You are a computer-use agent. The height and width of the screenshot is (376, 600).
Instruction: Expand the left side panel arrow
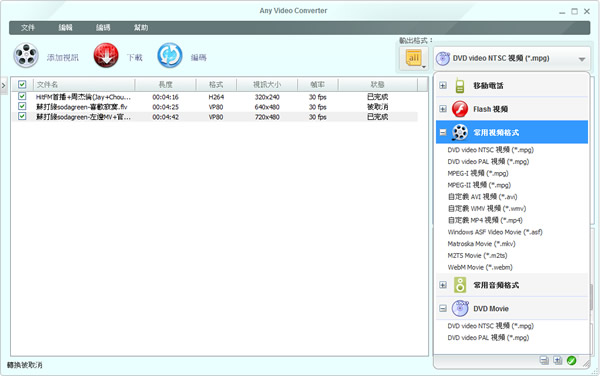pyautogui.click(x=3, y=85)
